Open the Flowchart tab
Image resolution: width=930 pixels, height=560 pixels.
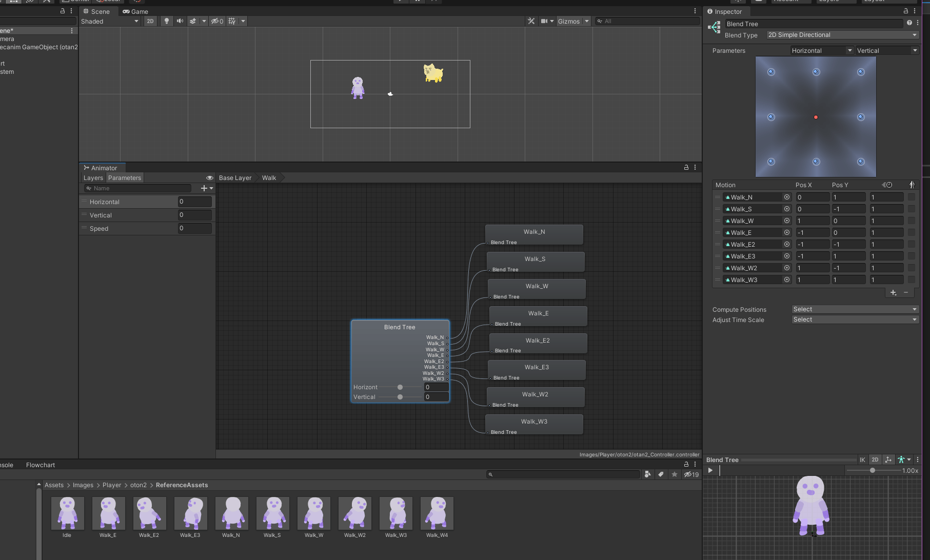tap(41, 465)
